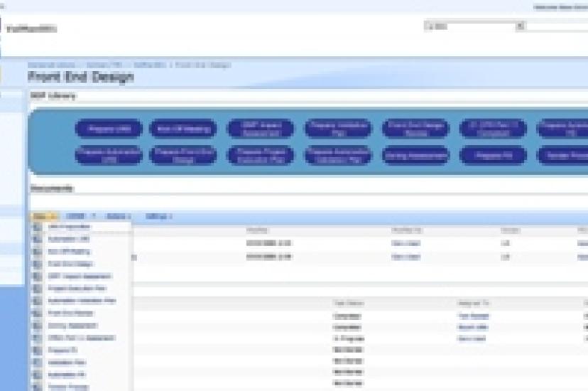Sort by the Modified By column header
This screenshot has width=588, height=391.
point(406,230)
